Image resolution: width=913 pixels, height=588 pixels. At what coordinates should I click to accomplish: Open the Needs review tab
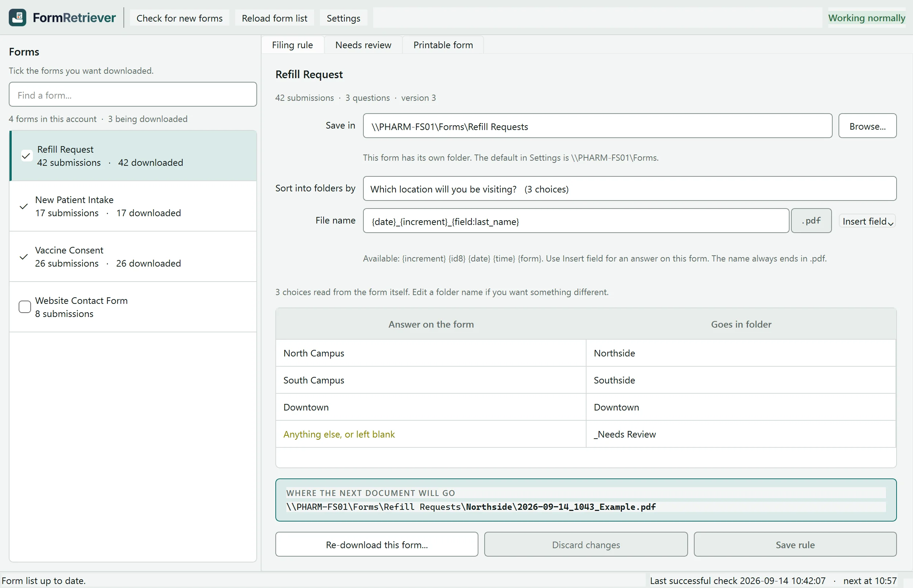(363, 45)
